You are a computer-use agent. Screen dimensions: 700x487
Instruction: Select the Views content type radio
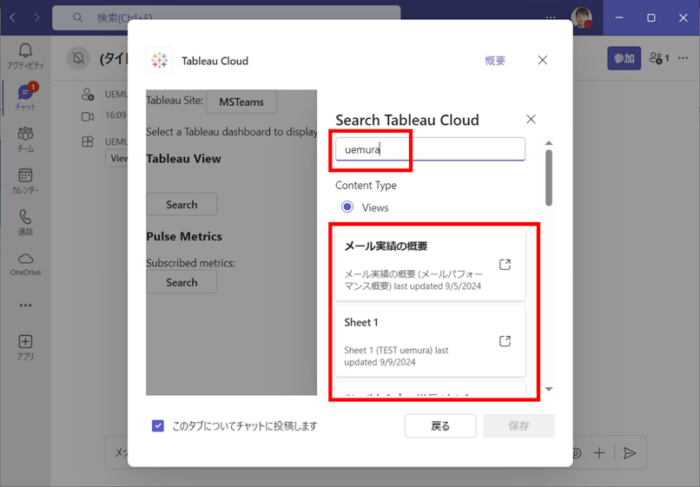coord(347,207)
